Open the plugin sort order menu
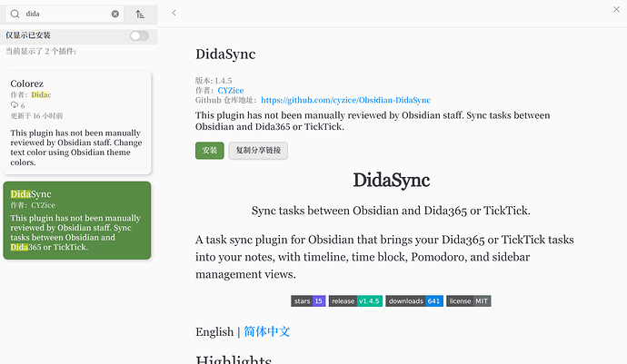Screen dimensions: 627x364 click(x=140, y=14)
